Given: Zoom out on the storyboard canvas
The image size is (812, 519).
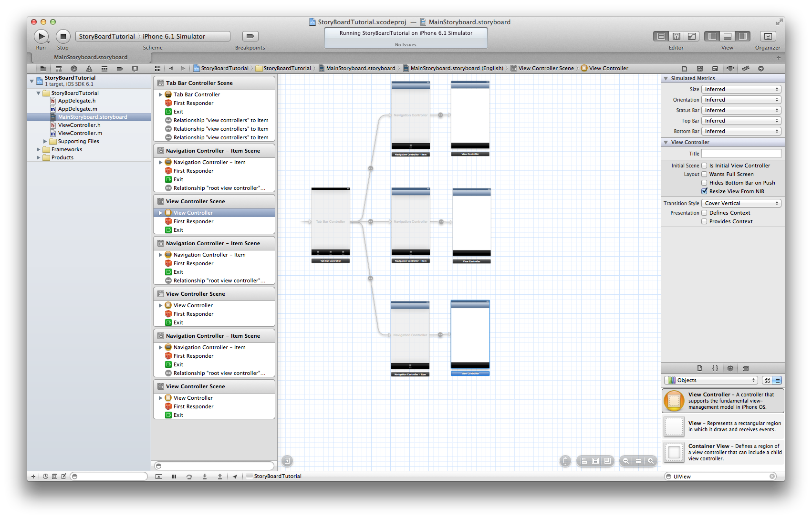Looking at the screenshot, I should [x=625, y=461].
